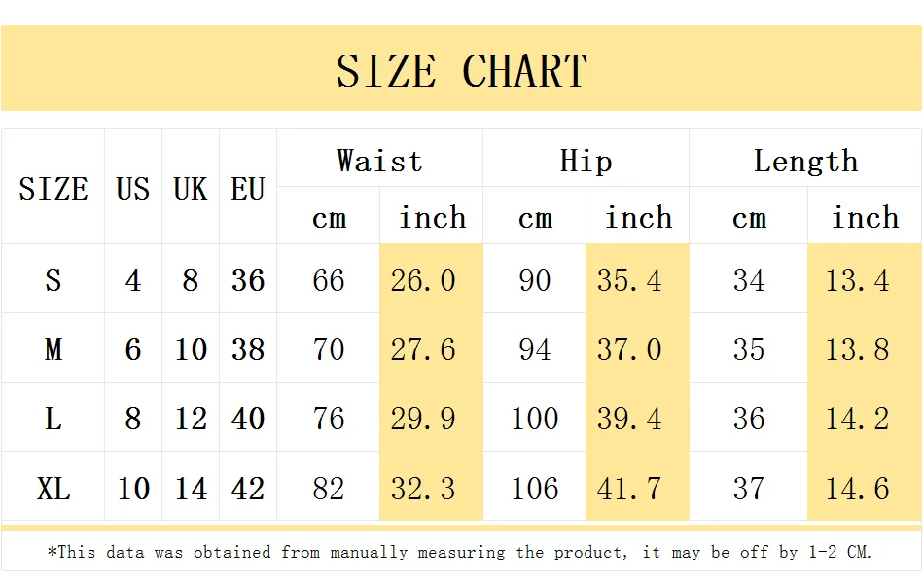This screenshot has height=586, width=924.
Task: Select the Hip column header
Action: (586, 160)
